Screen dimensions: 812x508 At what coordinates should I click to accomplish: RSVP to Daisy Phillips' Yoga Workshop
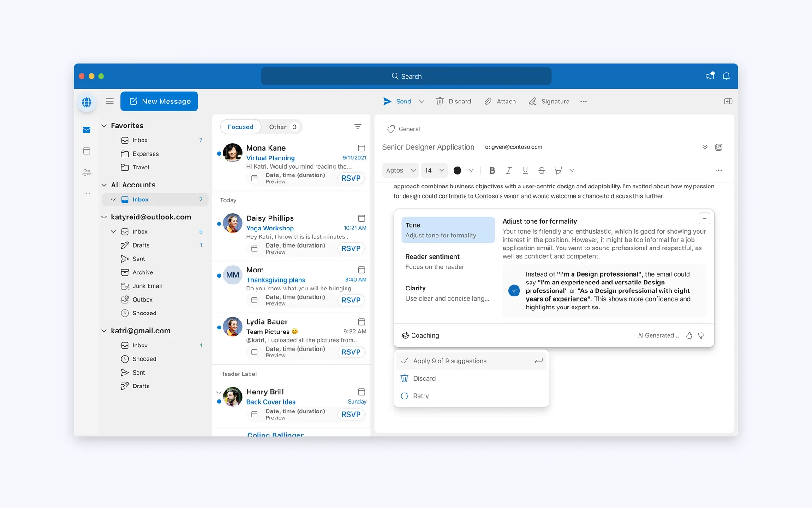click(351, 248)
